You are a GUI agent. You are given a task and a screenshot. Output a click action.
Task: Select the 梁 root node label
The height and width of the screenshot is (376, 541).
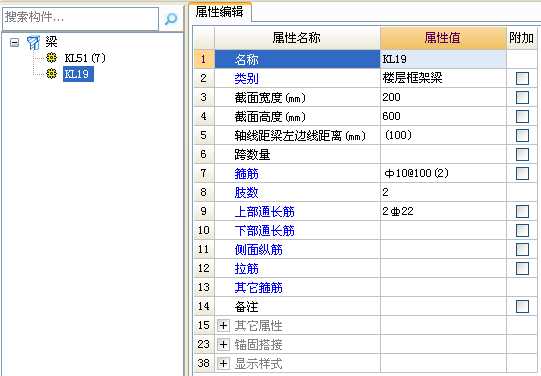[x=51, y=42]
